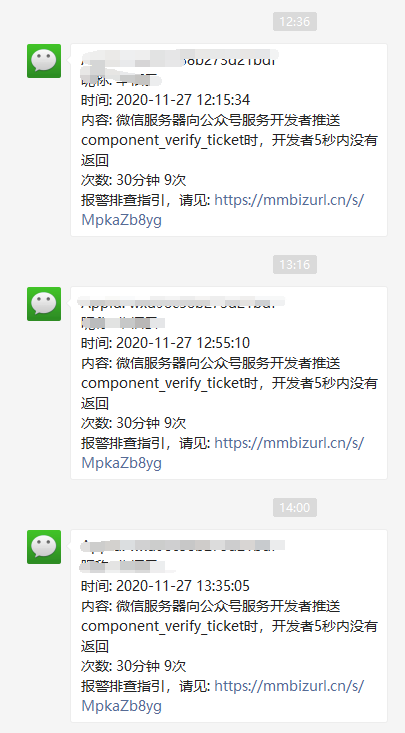This screenshot has width=405, height=733.
Task: Click the MpkaZb8yg link text in the second message
Action: [122, 463]
